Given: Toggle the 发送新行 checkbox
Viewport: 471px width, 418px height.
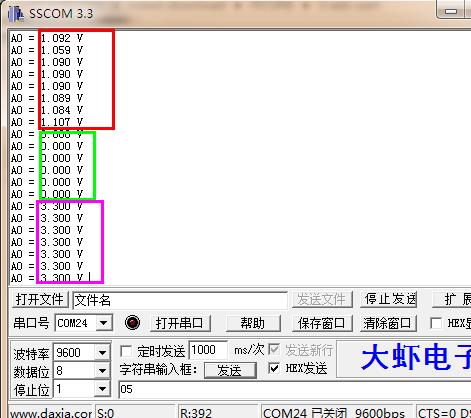Looking at the screenshot, I should [274, 350].
